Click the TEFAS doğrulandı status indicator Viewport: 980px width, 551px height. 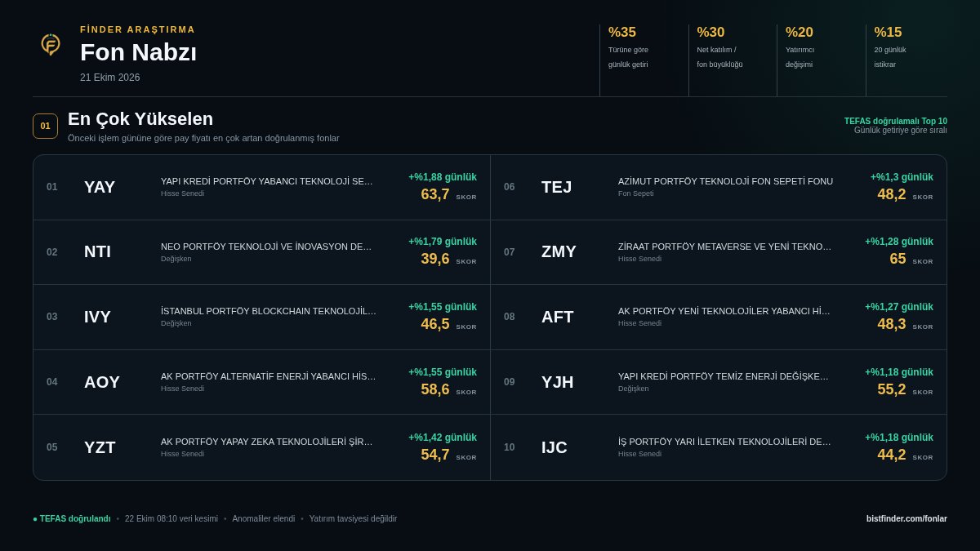[x=72, y=518]
